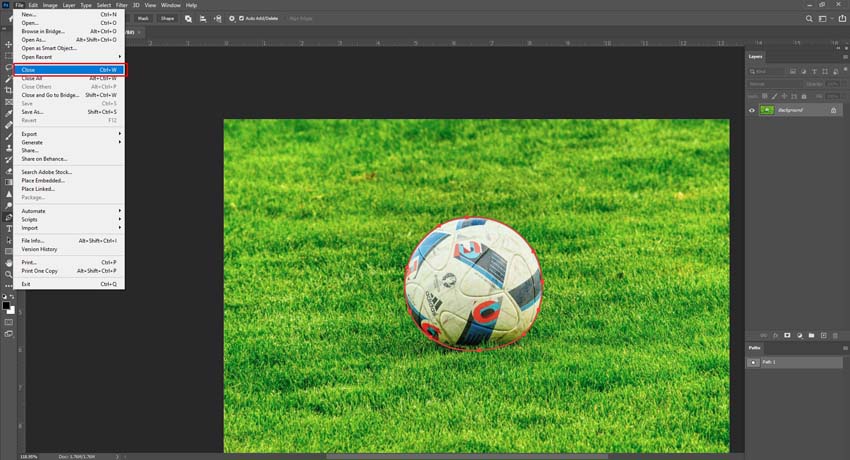Select the Clone Stamp tool
This screenshot has width=850, height=460.
[8, 148]
